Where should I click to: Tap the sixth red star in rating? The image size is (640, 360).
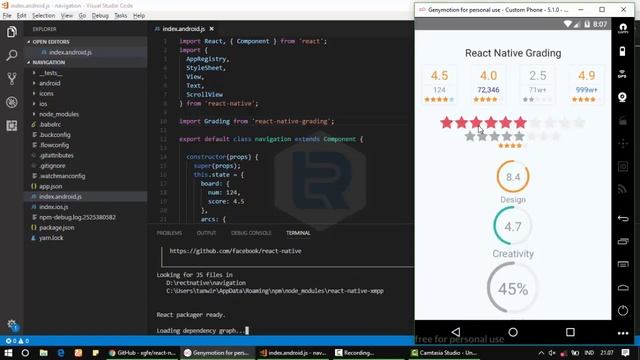tap(520, 122)
